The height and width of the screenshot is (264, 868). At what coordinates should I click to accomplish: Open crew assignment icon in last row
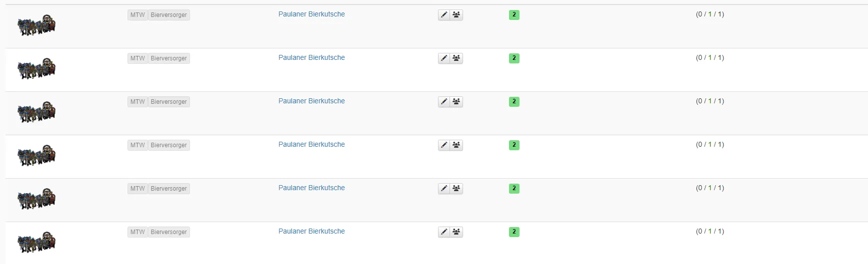(456, 232)
